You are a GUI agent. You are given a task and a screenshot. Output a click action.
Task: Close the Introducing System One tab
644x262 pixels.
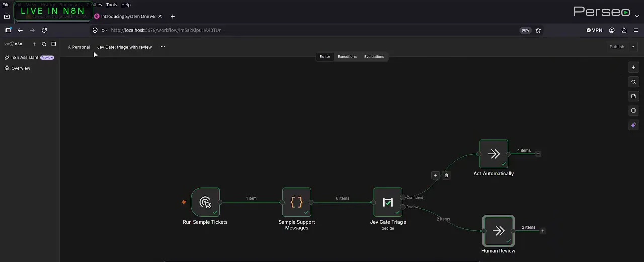[x=160, y=16]
